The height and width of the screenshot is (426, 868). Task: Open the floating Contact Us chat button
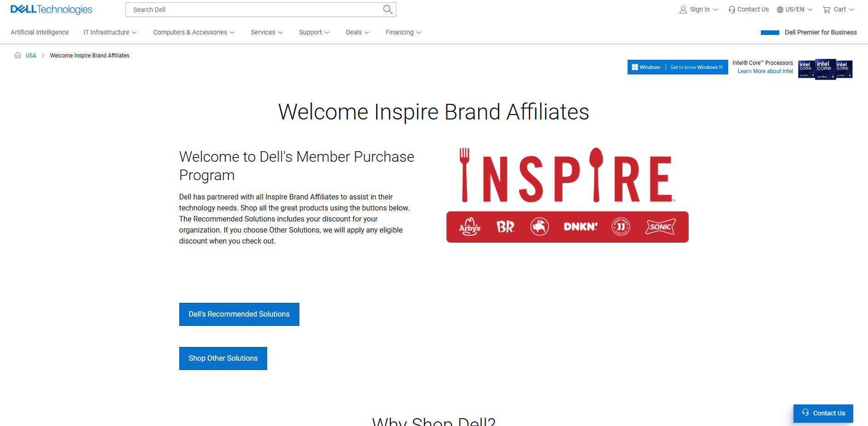823,413
